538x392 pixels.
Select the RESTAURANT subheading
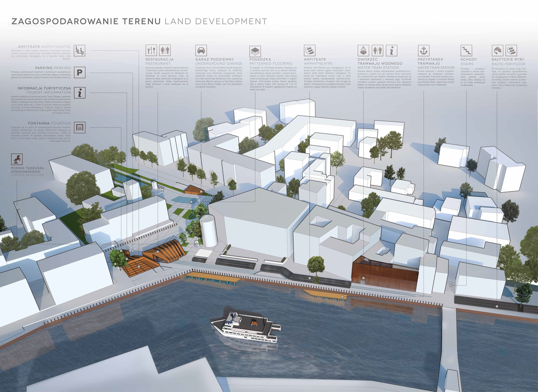tap(158, 64)
